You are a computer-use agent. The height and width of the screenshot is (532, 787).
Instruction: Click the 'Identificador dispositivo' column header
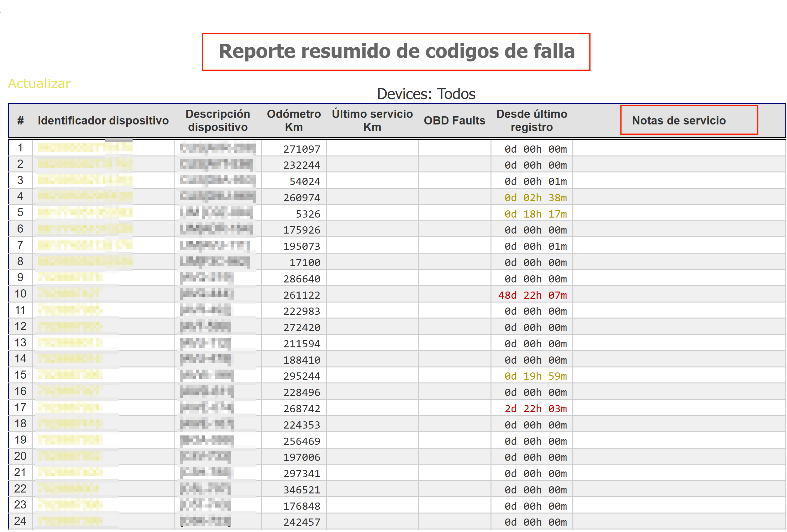tap(103, 121)
